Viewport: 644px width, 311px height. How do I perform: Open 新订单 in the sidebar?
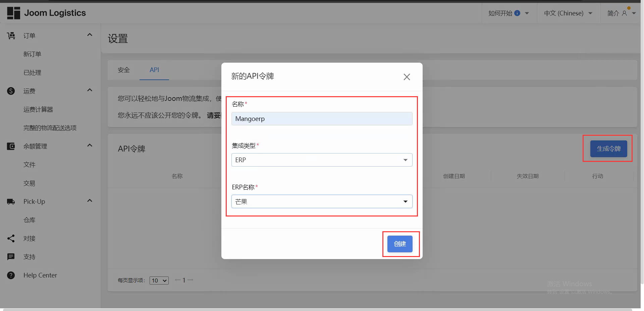coord(32,54)
